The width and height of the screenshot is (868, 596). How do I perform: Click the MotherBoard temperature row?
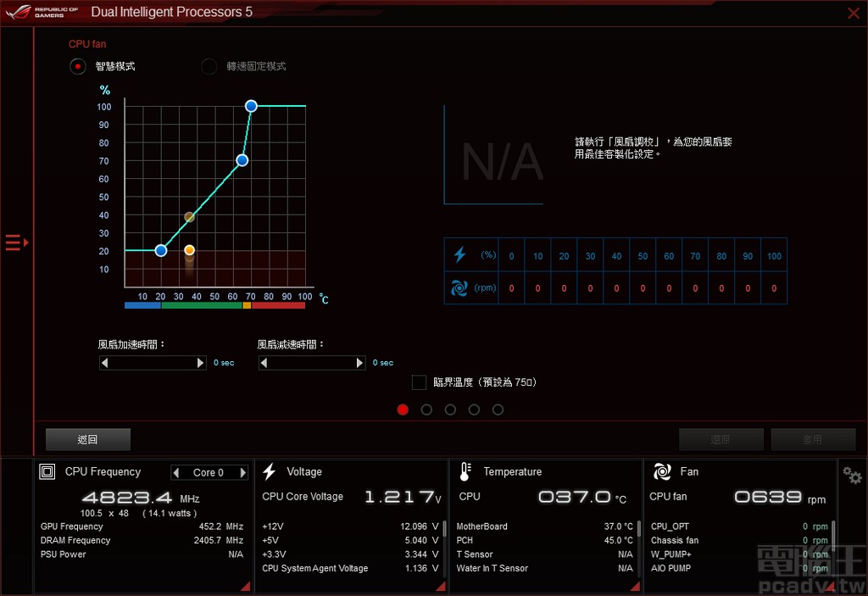click(545, 526)
